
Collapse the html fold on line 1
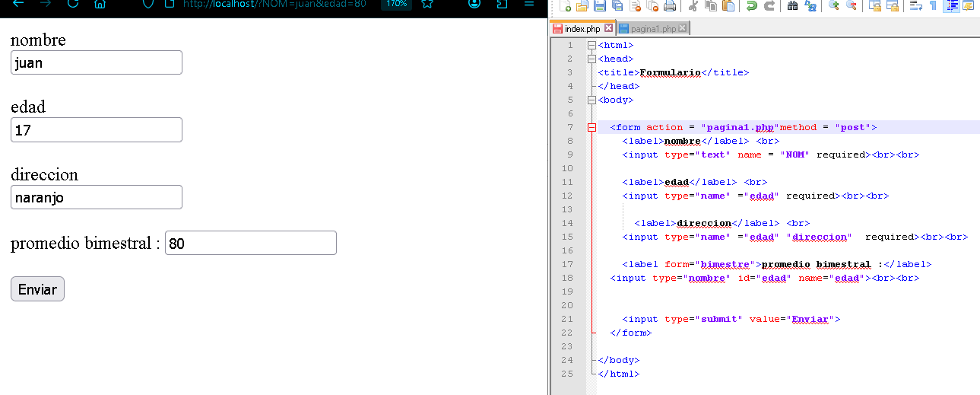591,46
